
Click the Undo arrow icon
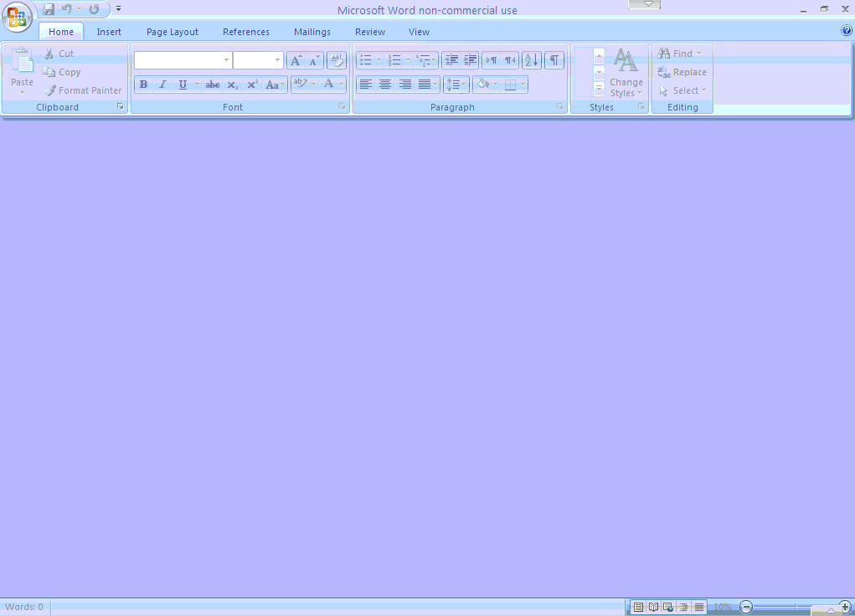click(x=66, y=9)
